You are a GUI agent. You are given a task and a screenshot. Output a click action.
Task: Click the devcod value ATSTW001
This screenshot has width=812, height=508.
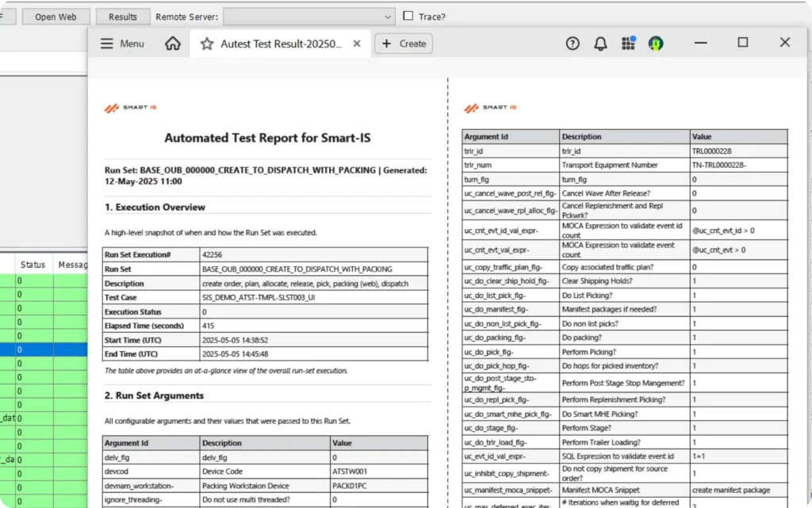pos(350,472)
